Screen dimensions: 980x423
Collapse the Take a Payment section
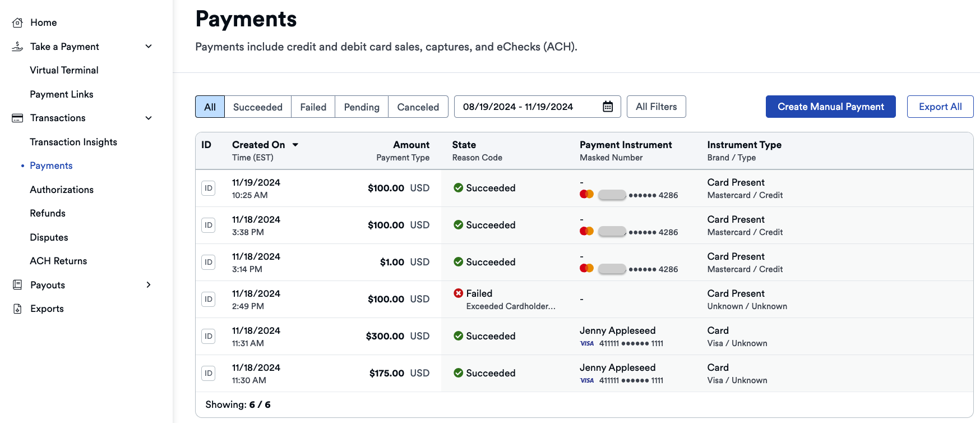coord(149,47)
